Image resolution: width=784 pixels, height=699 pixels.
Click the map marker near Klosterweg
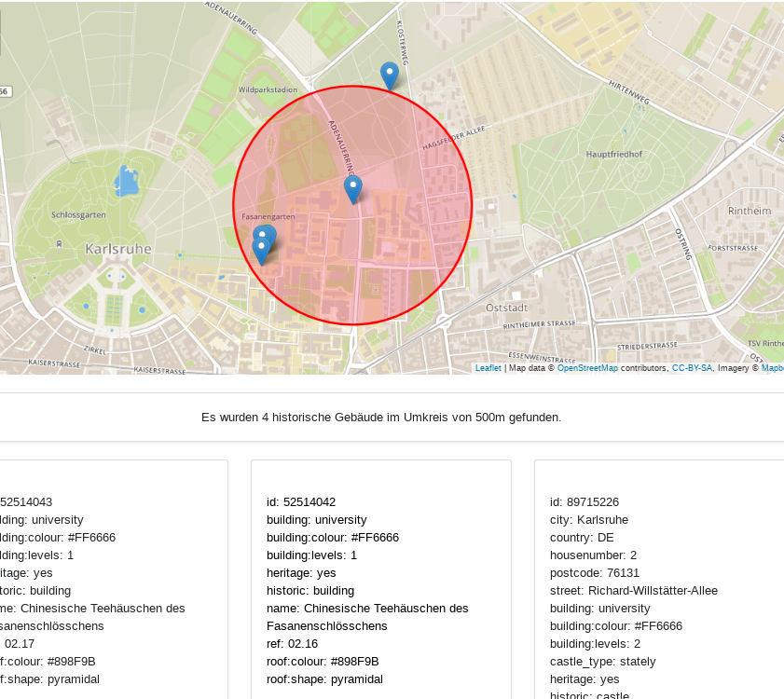(390, 75)
